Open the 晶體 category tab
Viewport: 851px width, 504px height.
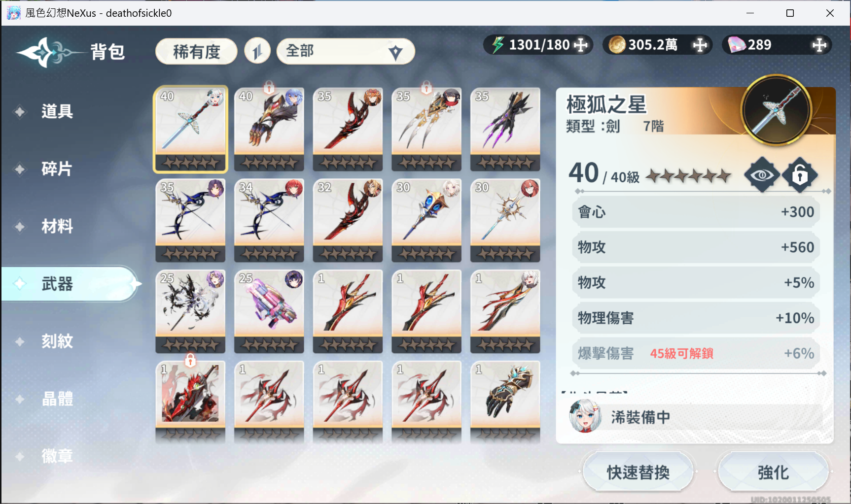[57, 399]
